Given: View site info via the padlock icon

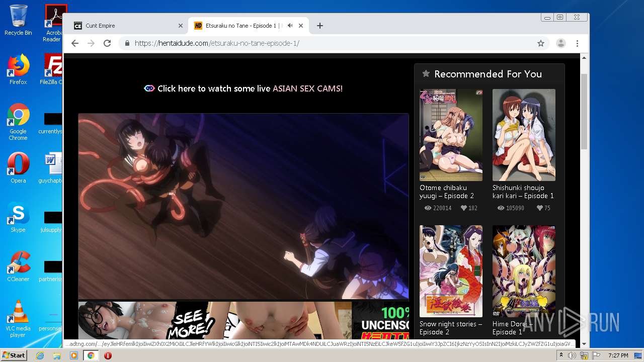Looking at the screenshot, I should (127, 43).
